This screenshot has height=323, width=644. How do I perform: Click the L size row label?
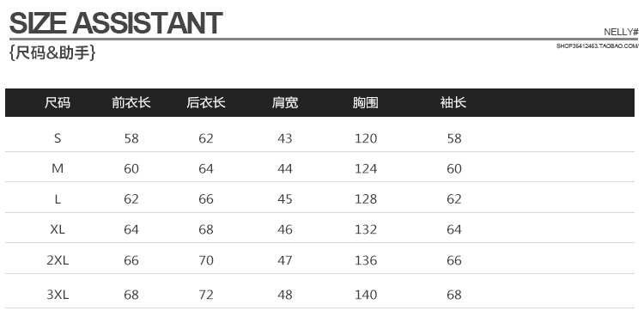[58, 199]
